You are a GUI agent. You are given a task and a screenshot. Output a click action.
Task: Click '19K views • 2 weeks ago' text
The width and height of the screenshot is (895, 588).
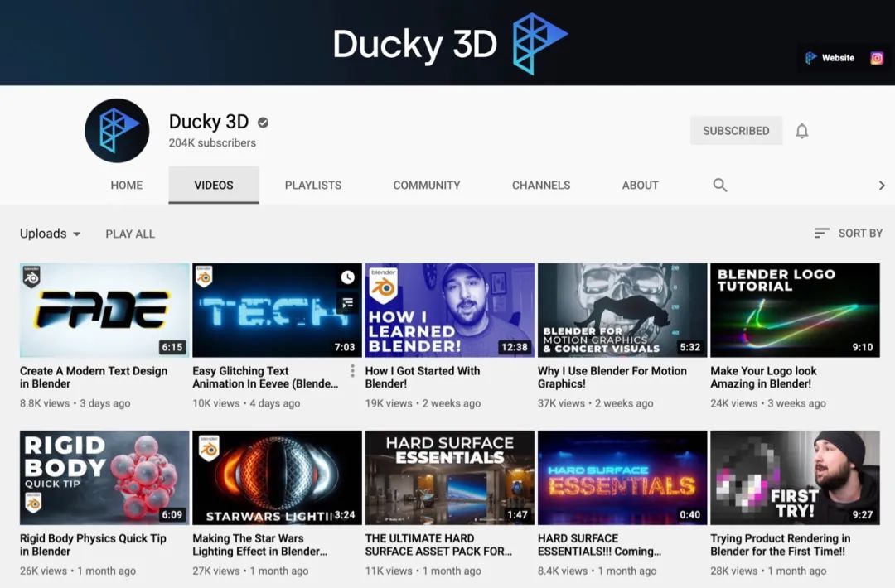[x=423, y=403]
